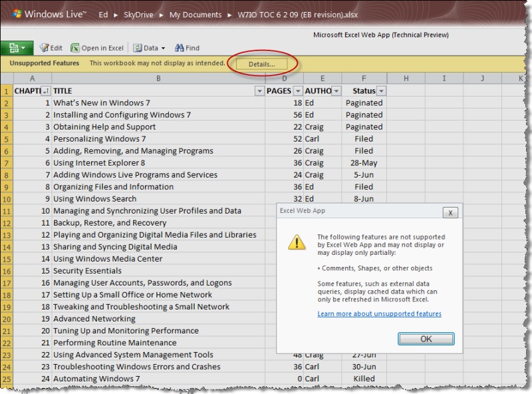Screen dimensions: 532x394
Task: Select column E header
Action: pyautogui.click(x=323, y=79)
